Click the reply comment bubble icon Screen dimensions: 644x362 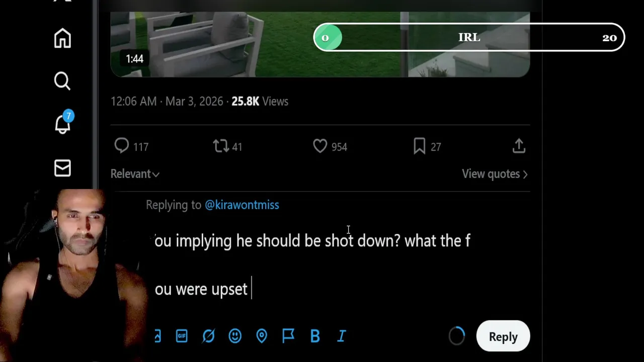122,146
